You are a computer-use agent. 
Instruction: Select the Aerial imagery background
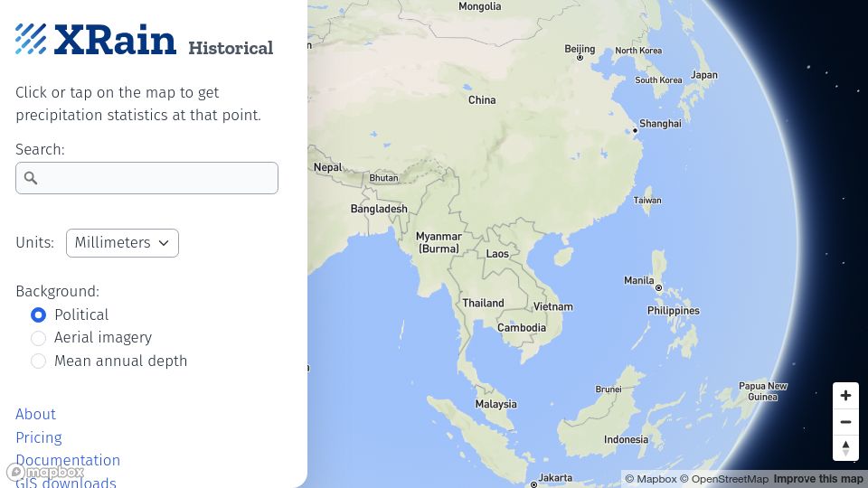click(38, 337)
